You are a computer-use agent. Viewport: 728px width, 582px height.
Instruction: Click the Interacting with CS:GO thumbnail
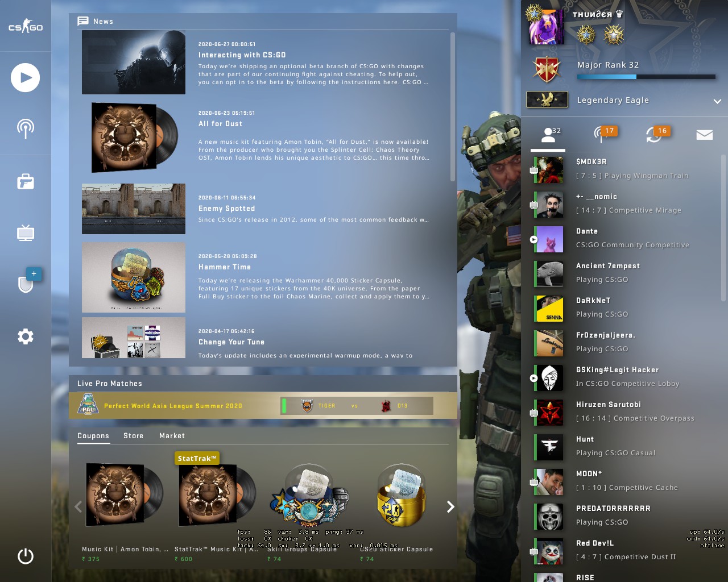pos(134,63)
